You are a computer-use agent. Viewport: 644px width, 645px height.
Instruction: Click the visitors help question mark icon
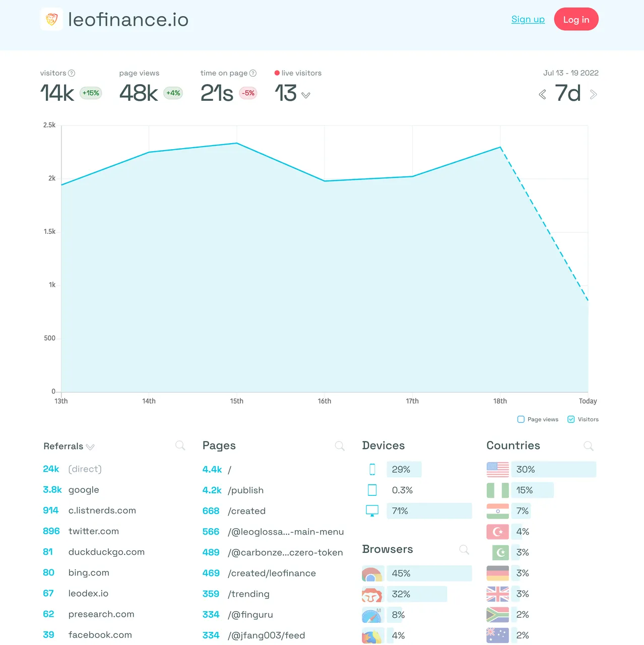click(72, 73)
